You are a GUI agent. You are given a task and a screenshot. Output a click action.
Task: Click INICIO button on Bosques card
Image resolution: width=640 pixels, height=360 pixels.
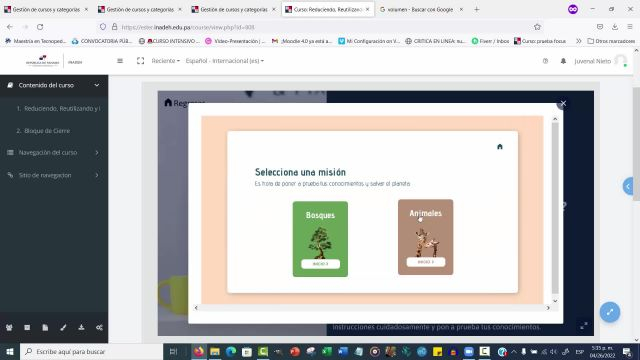(320, 264)
